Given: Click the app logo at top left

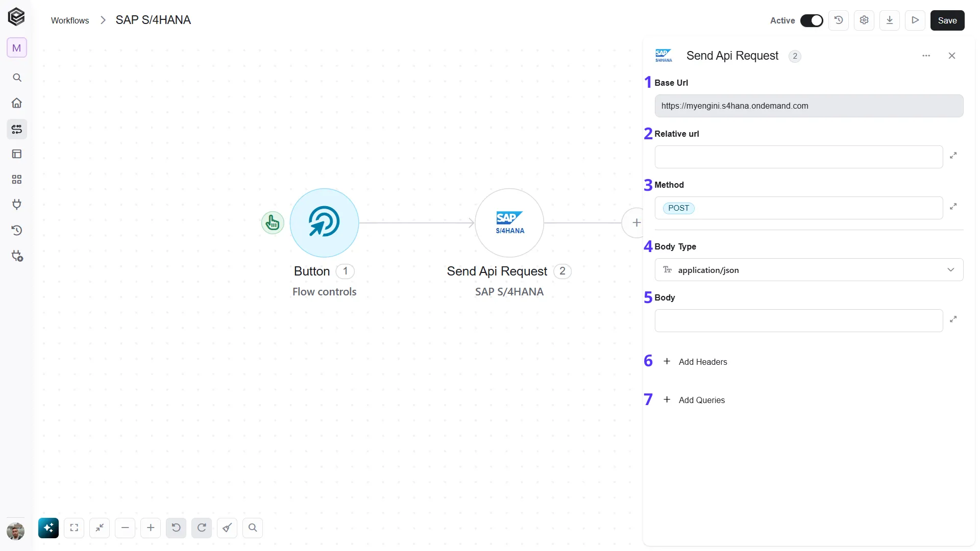Looking at the screenshot, I should point(16,17).
